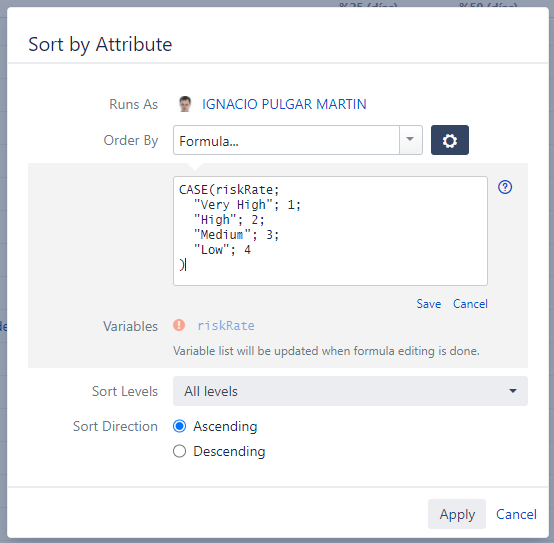Image resolution: width=554 pixels, height=543 pixels.
Task: Click the Ascending option label
Action: click(x=225, y=426)
